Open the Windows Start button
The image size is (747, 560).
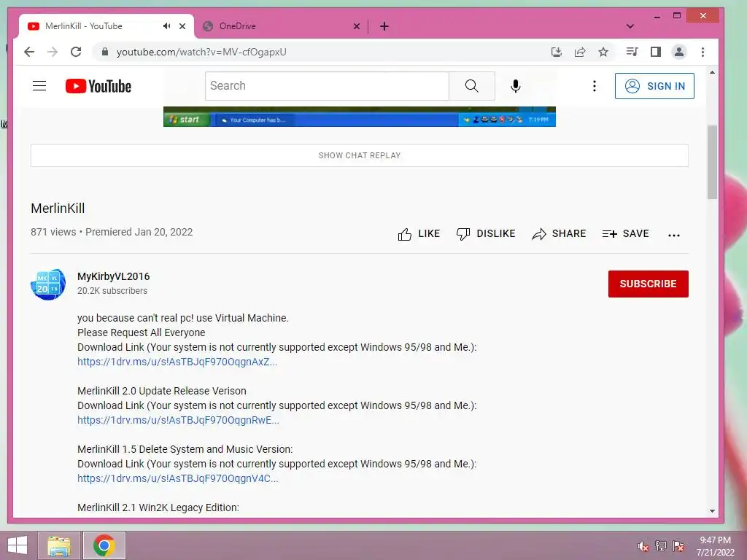pyautogui.click(x=18, y=545)
